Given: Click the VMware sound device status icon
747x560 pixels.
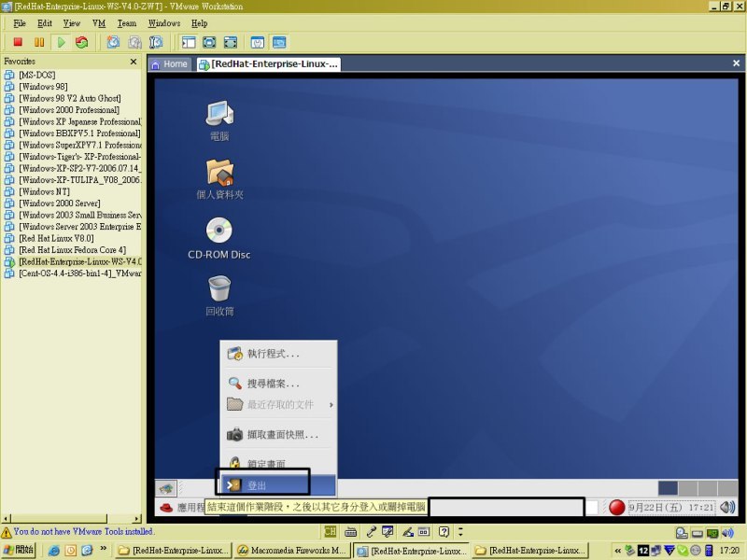Looking at the screenshot, I should (x=728, y=533).
